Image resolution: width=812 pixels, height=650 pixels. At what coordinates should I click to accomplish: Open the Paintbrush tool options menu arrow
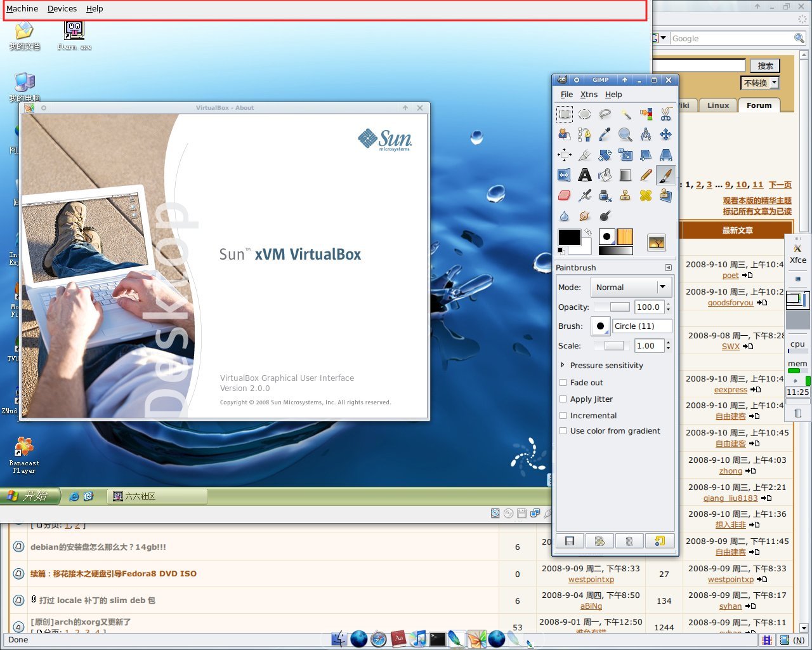click(668, 268)
